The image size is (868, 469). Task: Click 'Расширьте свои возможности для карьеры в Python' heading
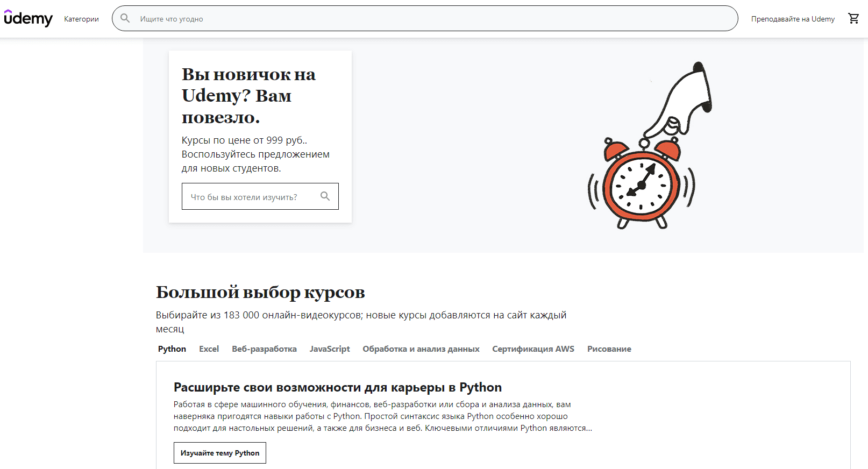338,387
